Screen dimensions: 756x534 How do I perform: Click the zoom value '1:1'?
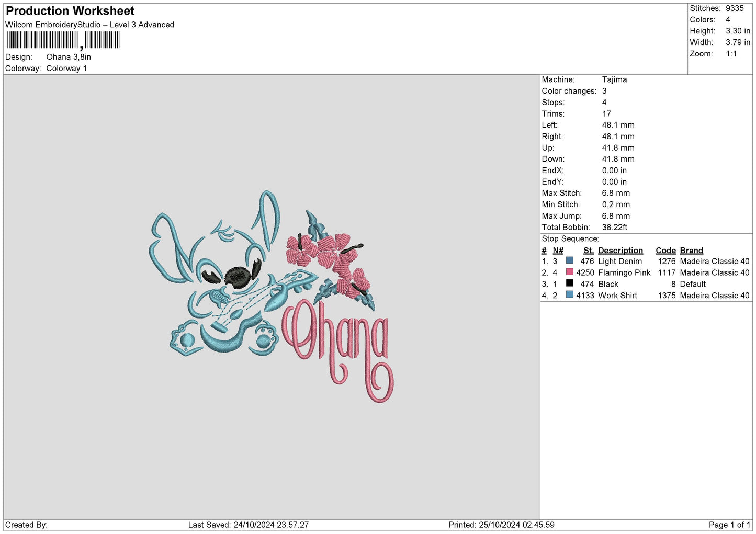[x=731, y=54]
